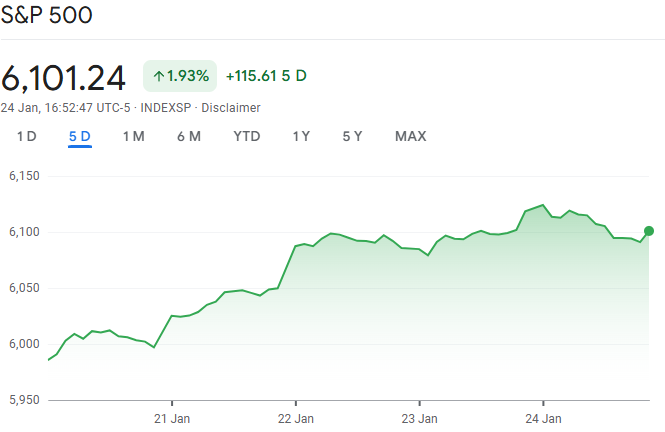Click the 6,100 y-axis label

pos(24,232)
